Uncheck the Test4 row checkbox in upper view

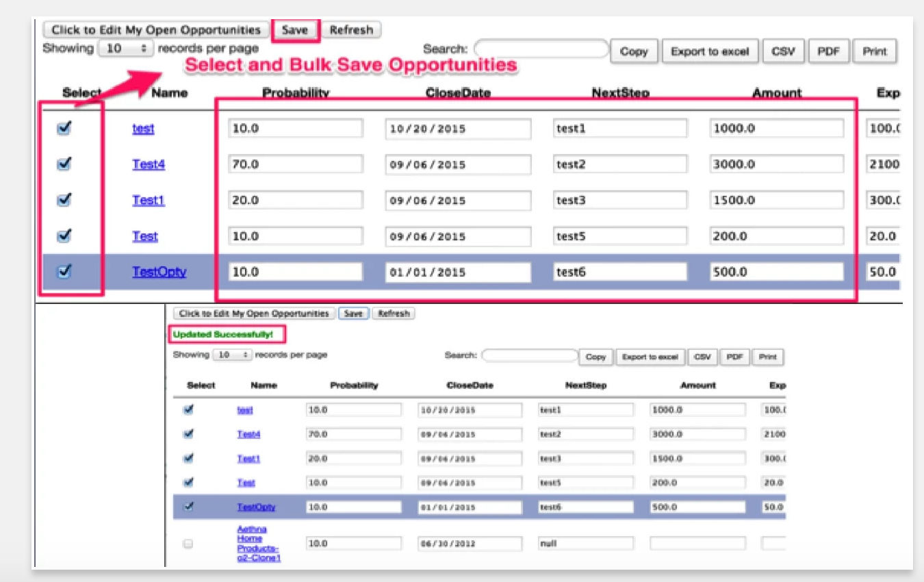click(64, 164)
